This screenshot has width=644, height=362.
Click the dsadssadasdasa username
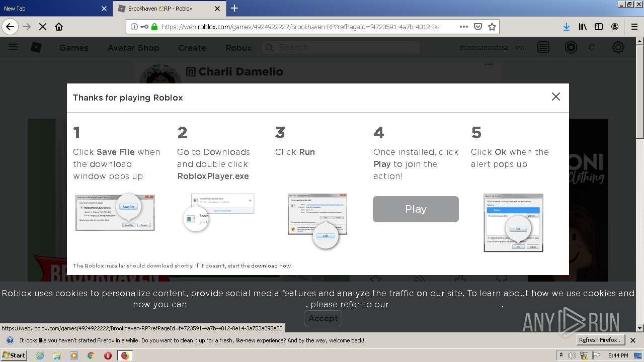point(483,48)
